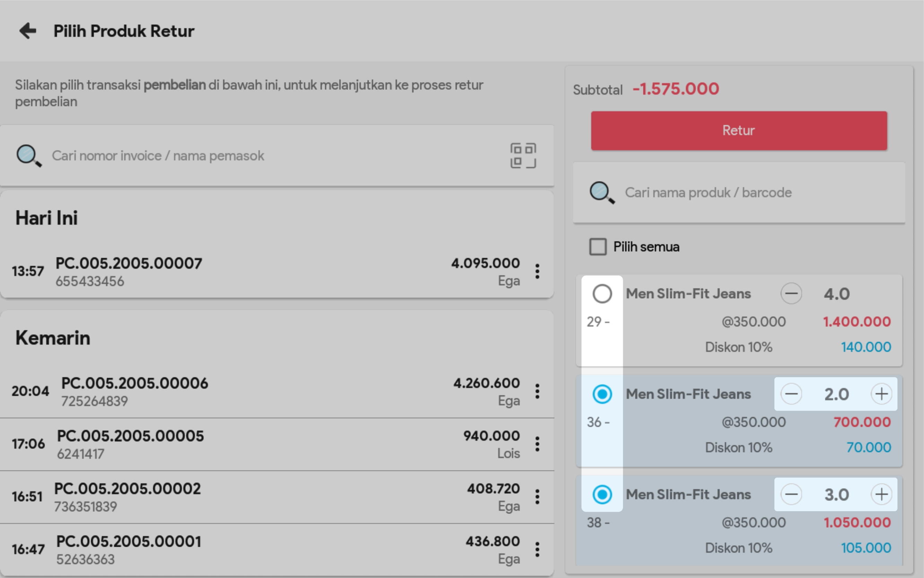Increase quantity for size 38 jeans
This screenshot has height=578, width=924.
coord(881,494)
